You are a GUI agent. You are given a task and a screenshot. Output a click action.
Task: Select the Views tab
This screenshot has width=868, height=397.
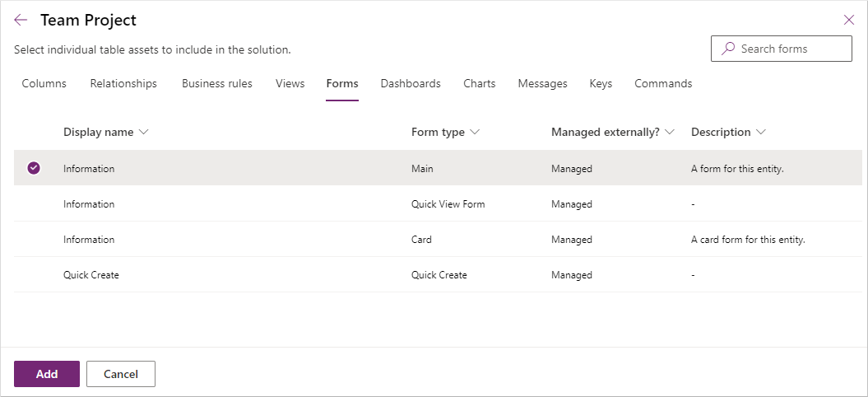pos(290,83)
